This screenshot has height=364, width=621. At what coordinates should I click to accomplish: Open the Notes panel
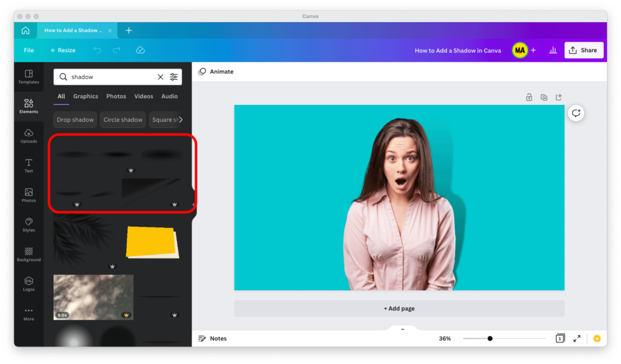pos(213,339)
